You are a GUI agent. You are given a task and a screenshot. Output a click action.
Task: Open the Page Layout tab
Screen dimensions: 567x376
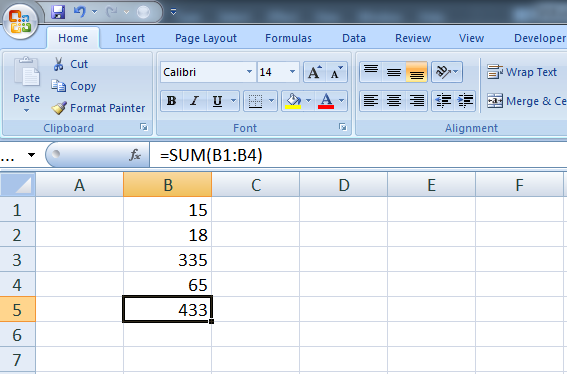click(x=206, y=38)
